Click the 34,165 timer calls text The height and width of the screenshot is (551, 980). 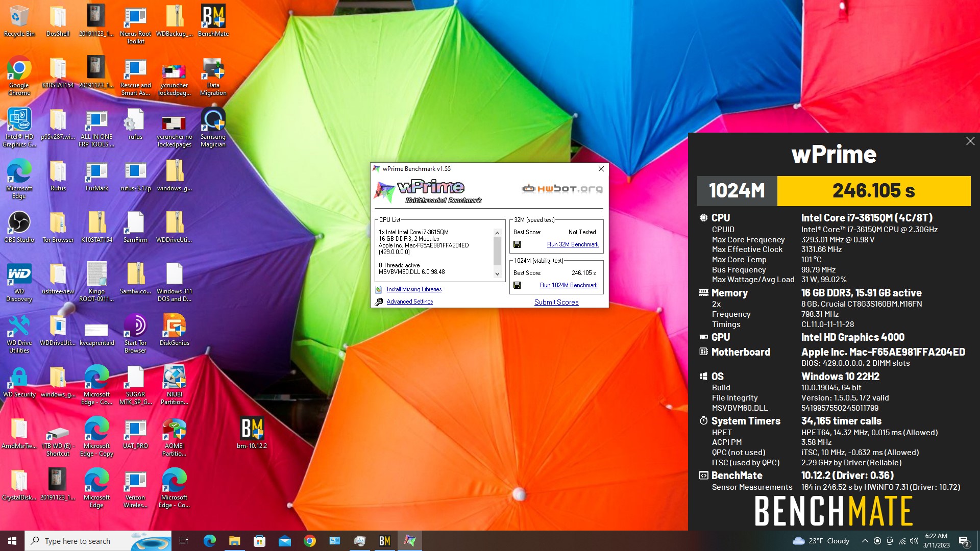[x=841, y=421]
